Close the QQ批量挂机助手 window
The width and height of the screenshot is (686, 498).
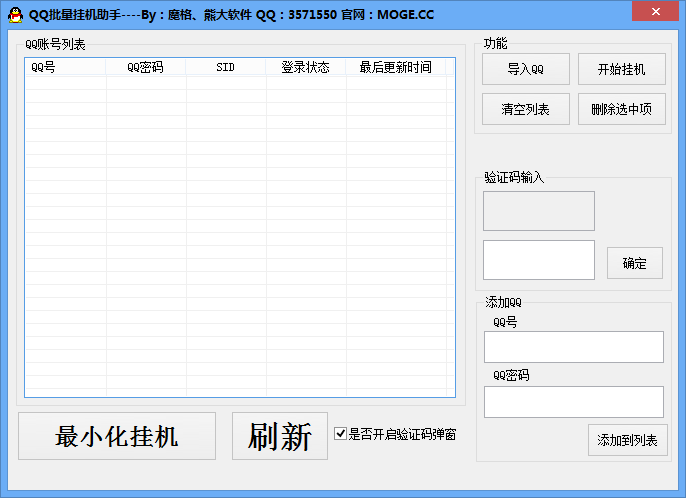(x=655, y=12)
